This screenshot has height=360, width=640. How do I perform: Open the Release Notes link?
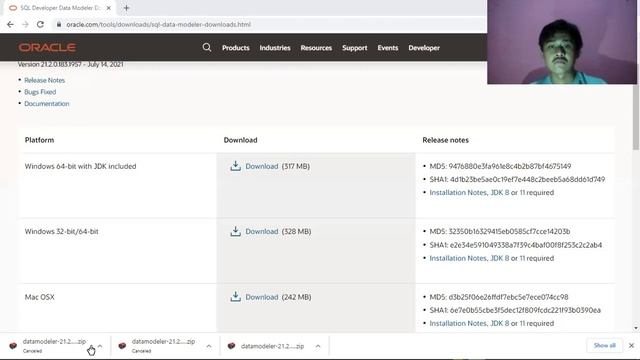pyautogui.click(x=44, y=80)
